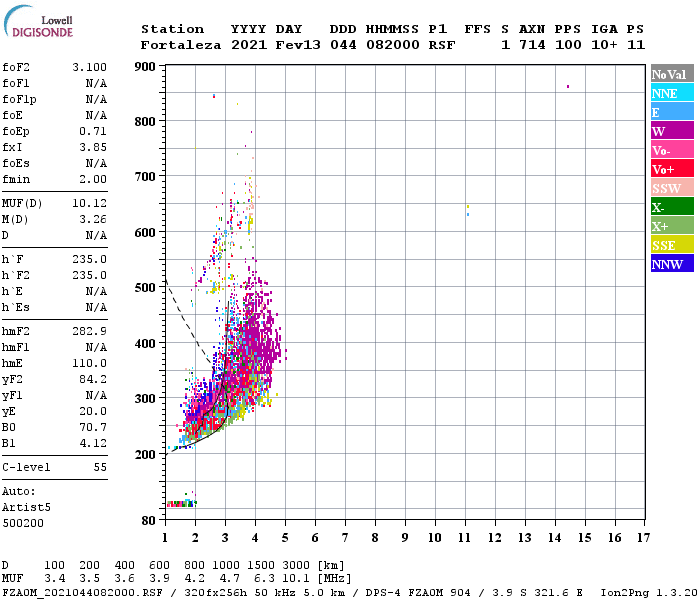This screenshot has height=600, width=700.
Task: Select the NNE cyan legend swatch
Action: [672, 93]
